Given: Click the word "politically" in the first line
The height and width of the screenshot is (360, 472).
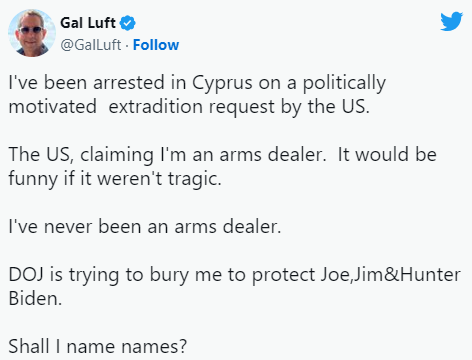Looking at the screenshot, I should (x=344, y=83).
